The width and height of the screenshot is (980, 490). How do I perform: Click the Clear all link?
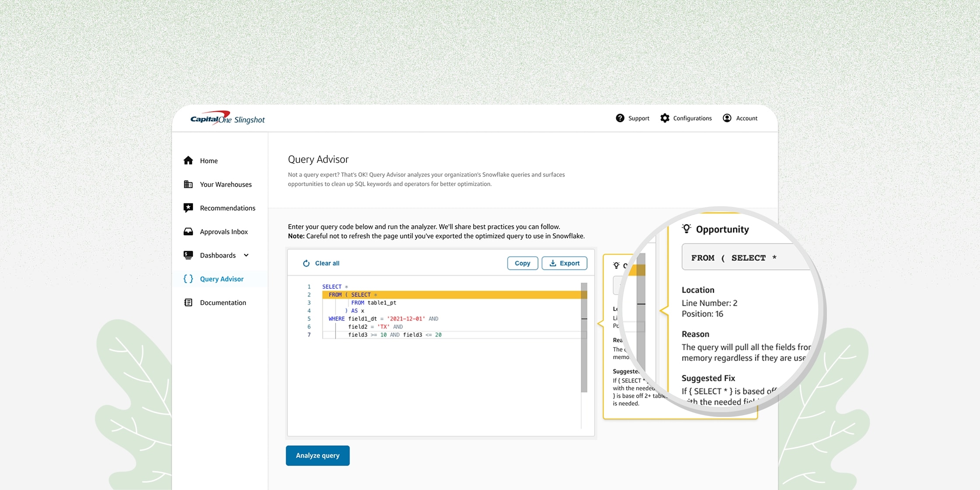(x=327, y=263)
